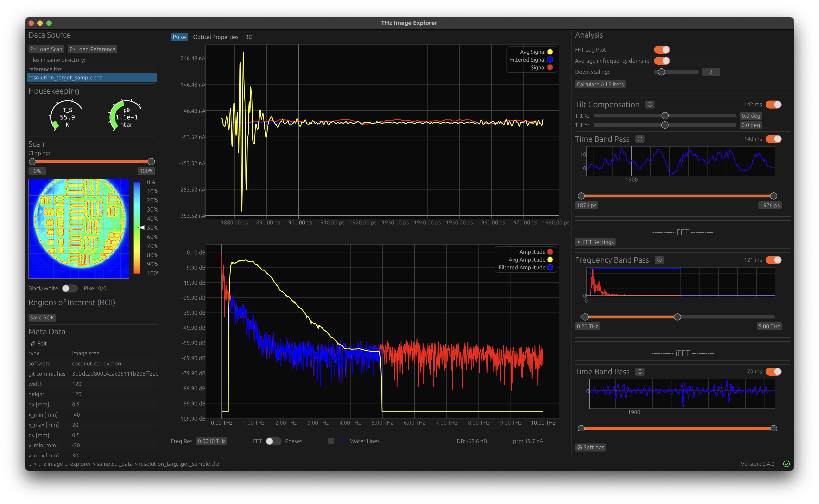This screenshot has width=819, height=504.
Task: Click the info icon beside the upper Time Band Pass
Action: click(640, 139)
